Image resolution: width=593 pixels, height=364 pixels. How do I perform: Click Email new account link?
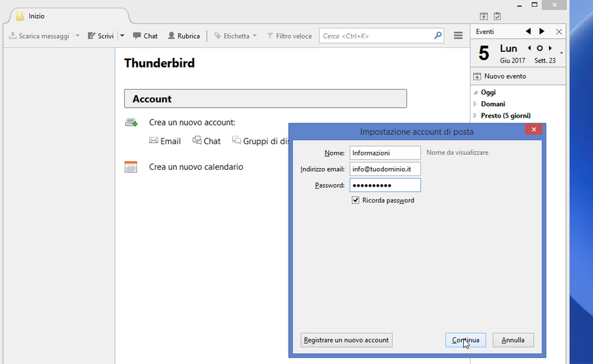tap(165, 141)
